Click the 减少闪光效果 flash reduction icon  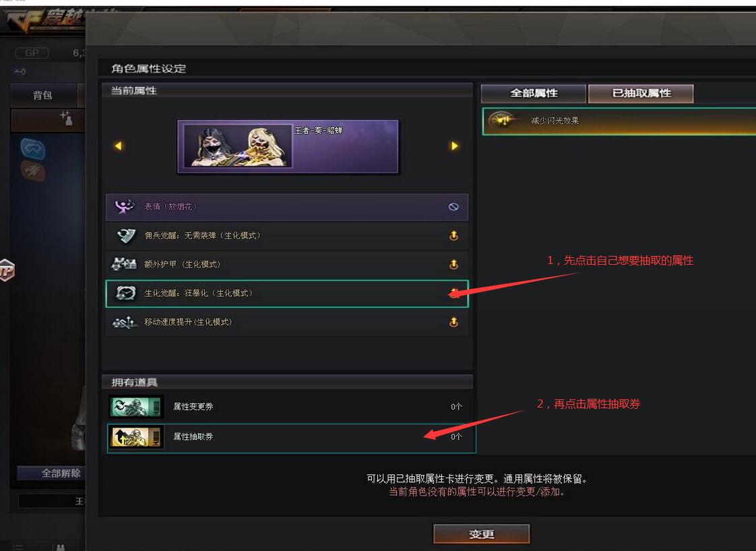click(x=501, y=120)
